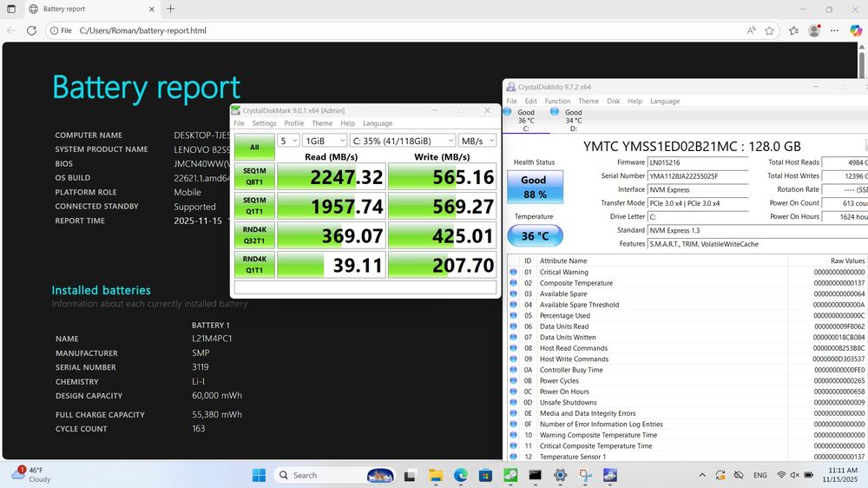The width and height of the screenshot is (868, 488).
Task: View site information File icon
Action: (x=61, y=30)
